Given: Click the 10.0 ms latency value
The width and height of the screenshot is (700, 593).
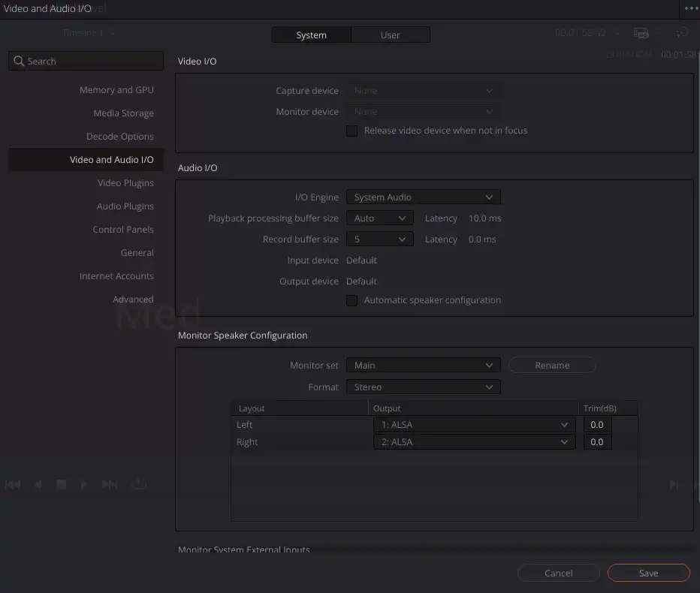Looking at the screenshot, I should (485, 218).
